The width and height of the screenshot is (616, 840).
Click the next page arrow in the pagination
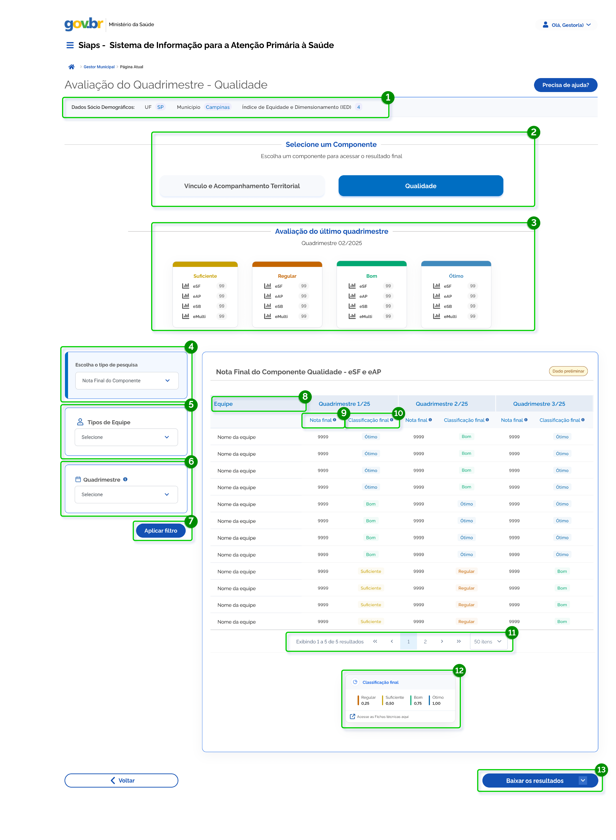442,641
